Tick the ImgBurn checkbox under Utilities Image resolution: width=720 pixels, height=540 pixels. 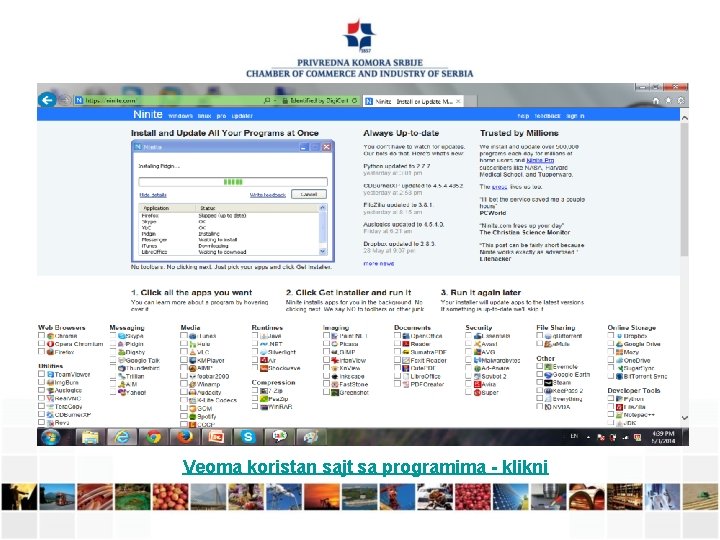tap(42, 382)
